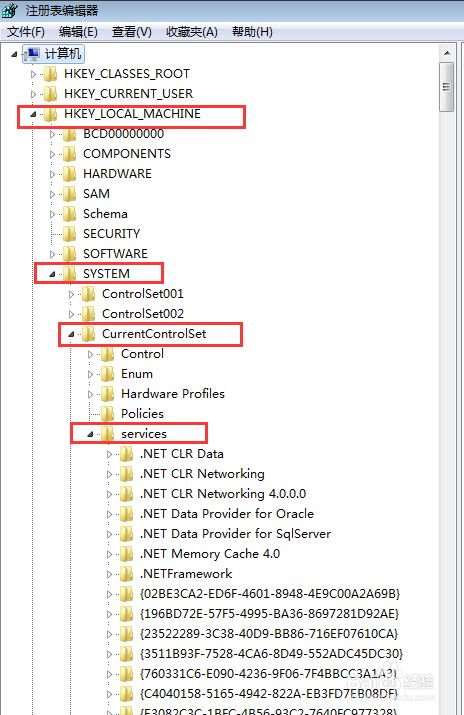Click the HKEY_CURRENT_USER folder icon
464x715 pixels.
(x=51, y=94)
